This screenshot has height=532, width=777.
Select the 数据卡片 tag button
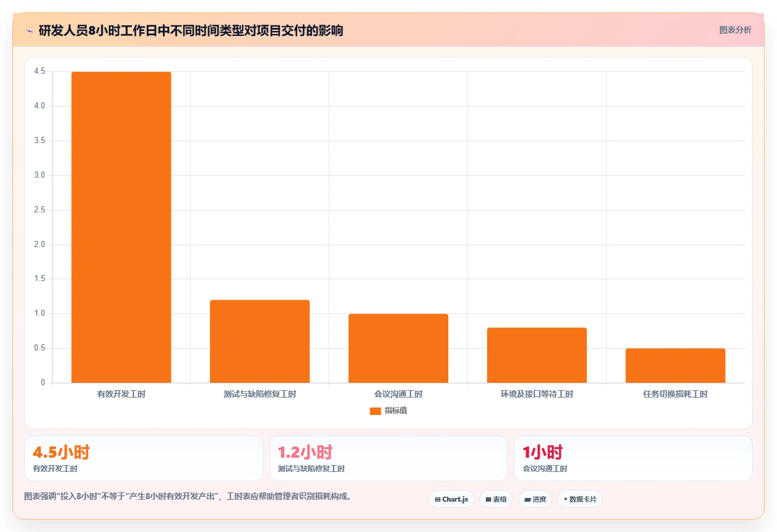(580, 499)
